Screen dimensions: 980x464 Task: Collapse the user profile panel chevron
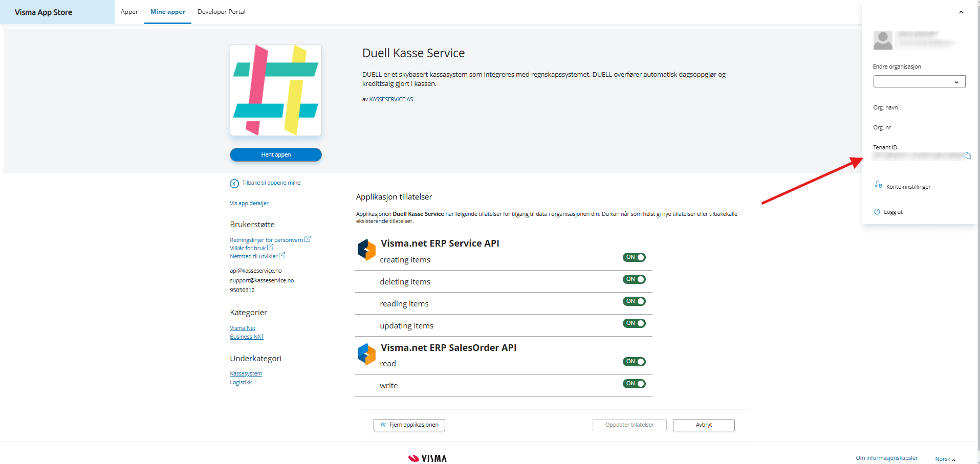pos(961,12)
